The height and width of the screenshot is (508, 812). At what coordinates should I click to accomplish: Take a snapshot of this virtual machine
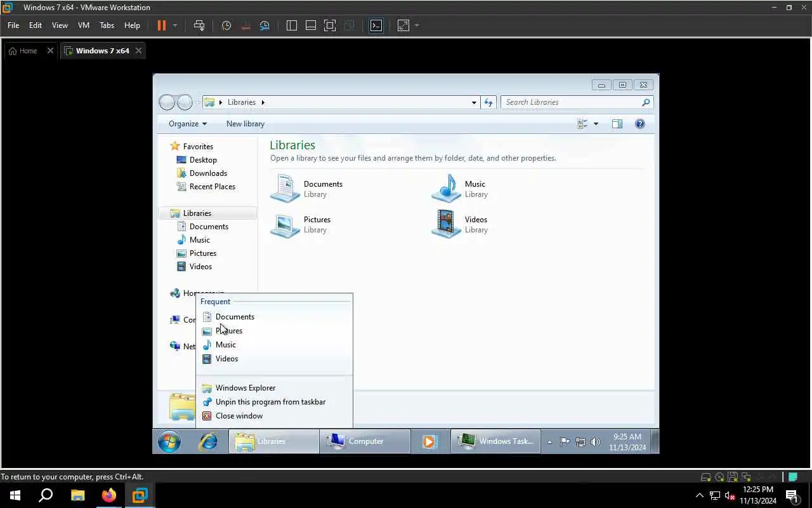(x=226, y=25)
